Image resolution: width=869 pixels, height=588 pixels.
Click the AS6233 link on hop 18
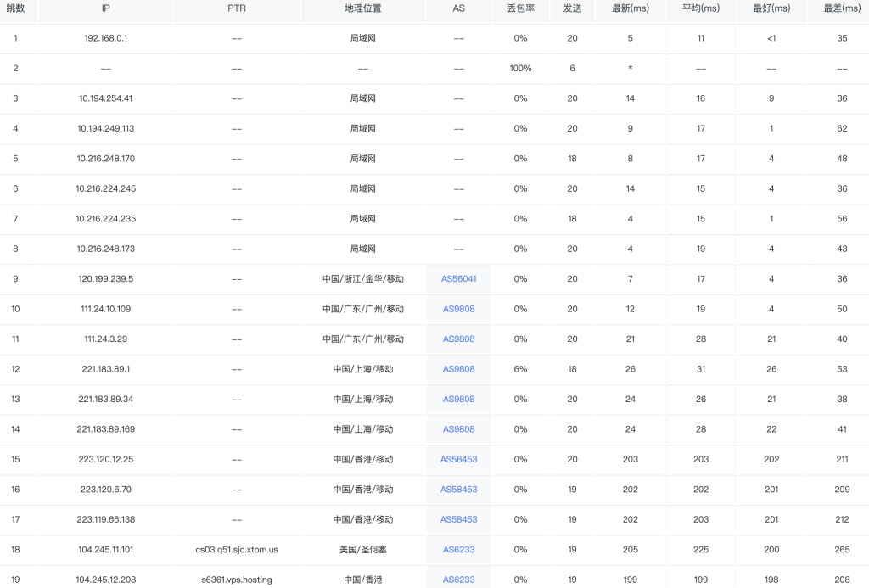pos(458,550)
